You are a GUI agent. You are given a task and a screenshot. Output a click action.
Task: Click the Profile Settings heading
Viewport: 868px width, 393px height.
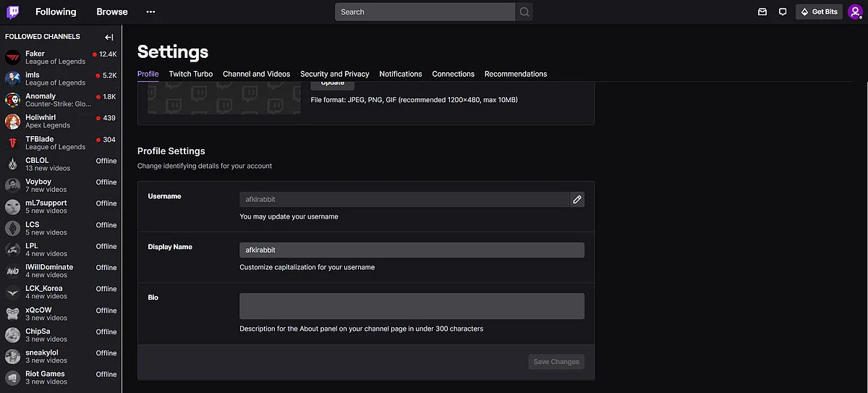171,151
